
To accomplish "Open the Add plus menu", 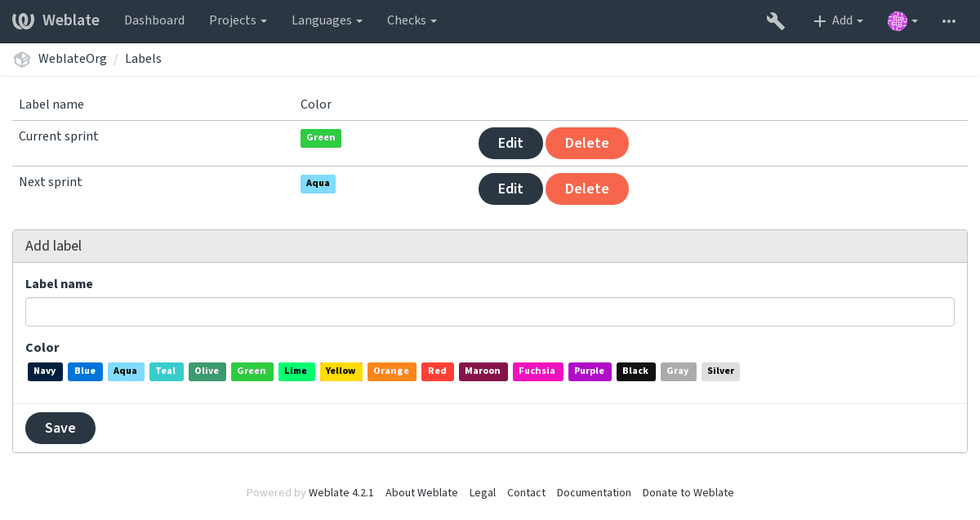I will (x=838, y=21).
